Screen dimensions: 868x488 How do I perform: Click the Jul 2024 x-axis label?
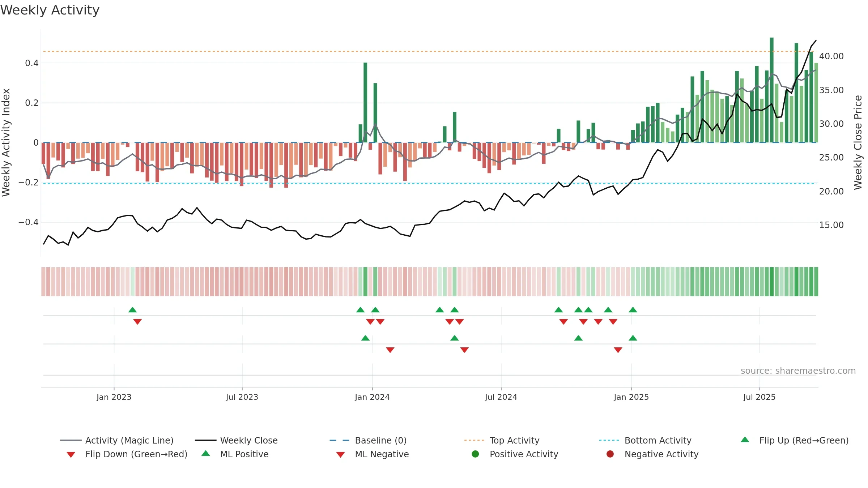tap(501, 397)
